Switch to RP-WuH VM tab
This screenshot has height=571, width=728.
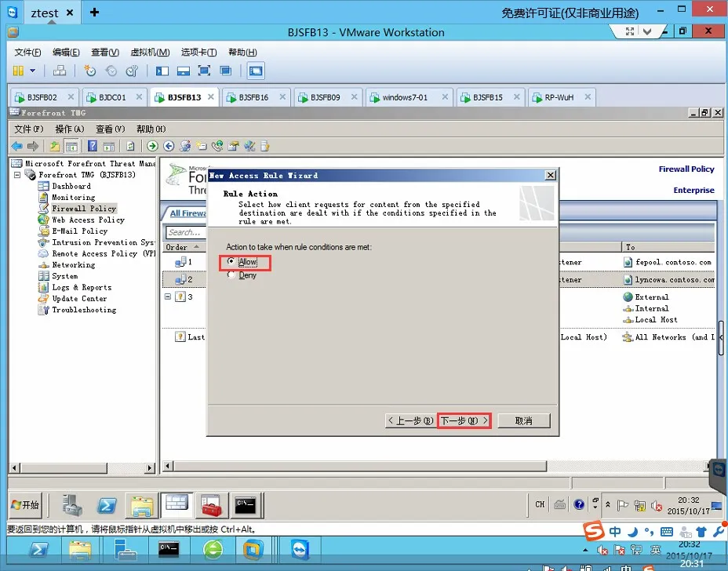tap(559, 97)
